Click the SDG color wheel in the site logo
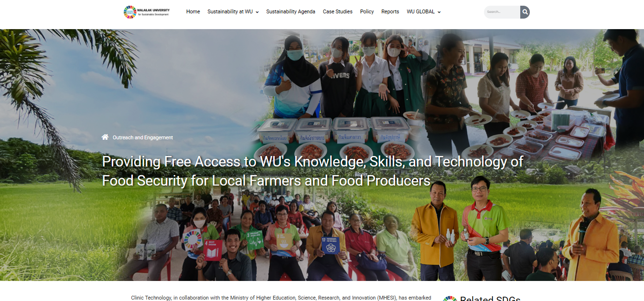 129,12
